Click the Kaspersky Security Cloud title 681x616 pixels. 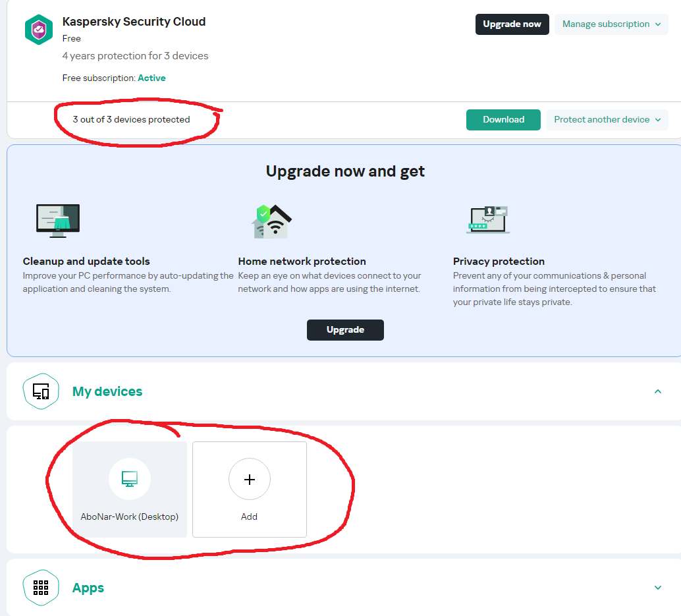(134, 22)
